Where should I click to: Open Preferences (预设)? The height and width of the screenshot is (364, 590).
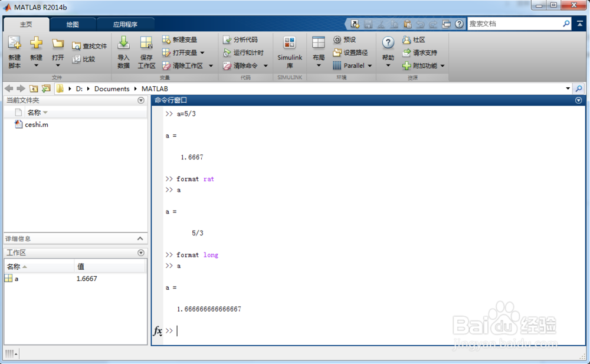(345, 40)
